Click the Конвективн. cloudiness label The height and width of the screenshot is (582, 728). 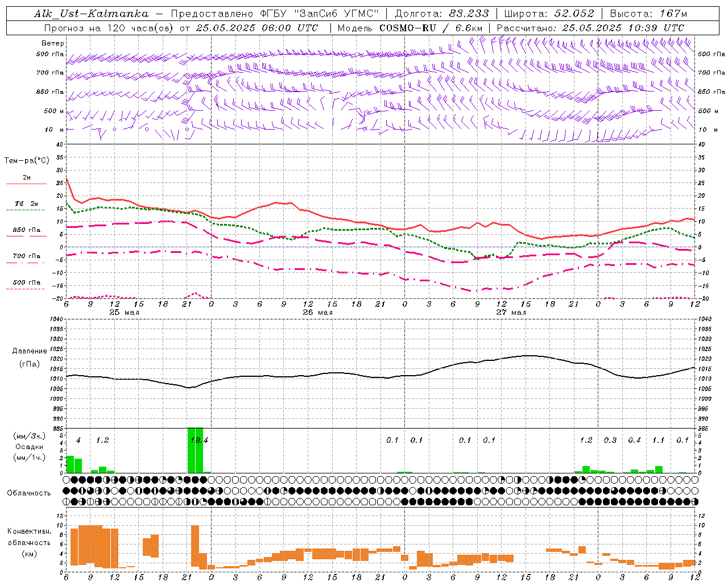(x=30, y=531)
